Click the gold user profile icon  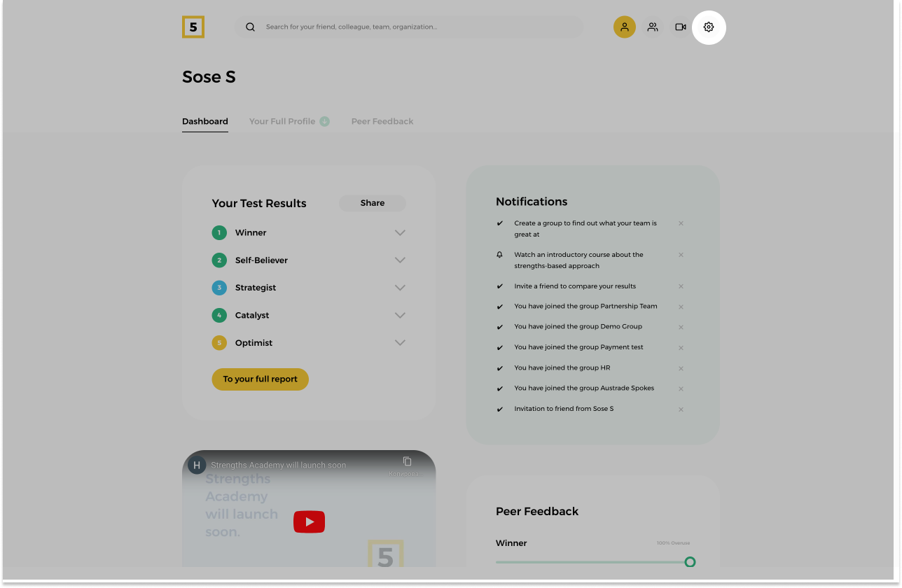(x=625, y=27)
